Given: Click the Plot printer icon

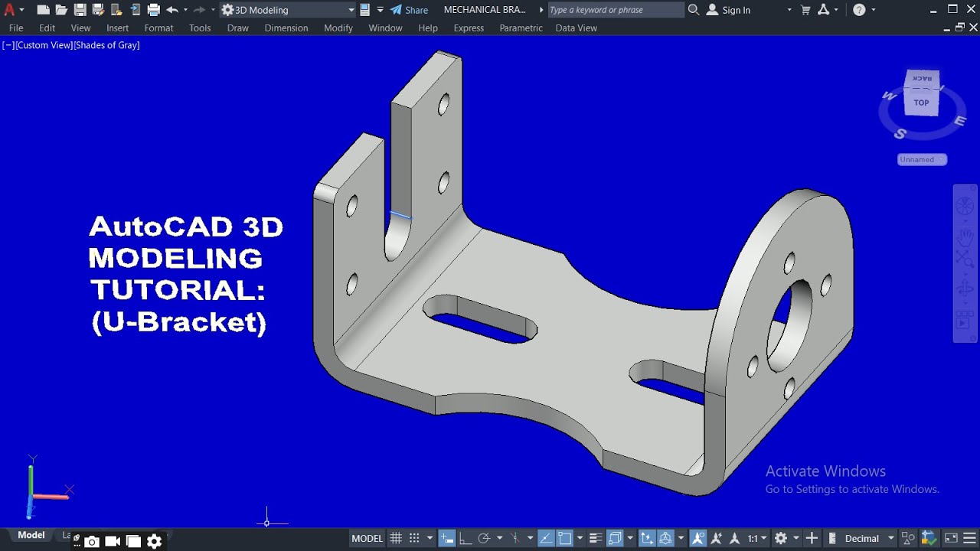Looking at the screenshot, I should click(x=153, y=10).
